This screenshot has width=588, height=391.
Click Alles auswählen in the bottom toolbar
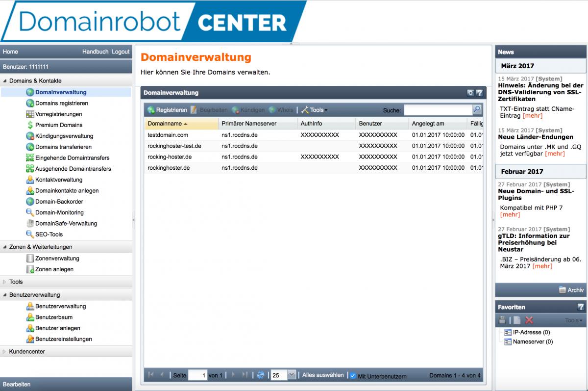[x=323, y=375]
